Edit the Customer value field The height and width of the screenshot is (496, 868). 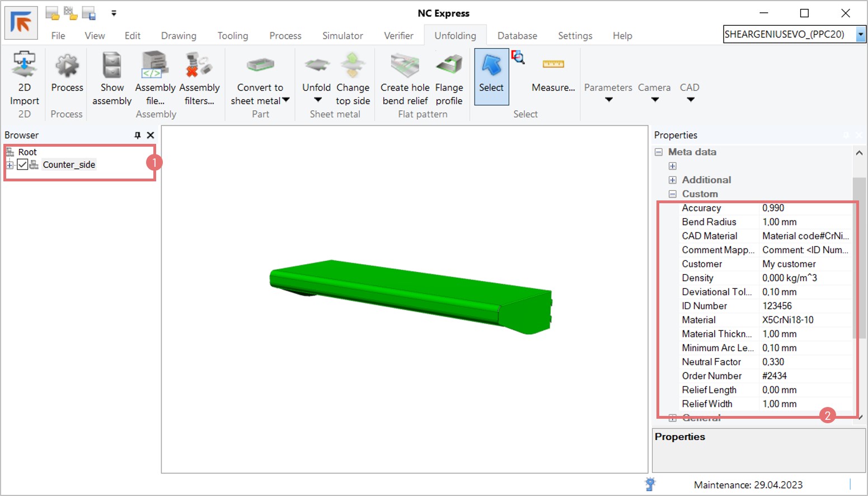coord(805,264)
